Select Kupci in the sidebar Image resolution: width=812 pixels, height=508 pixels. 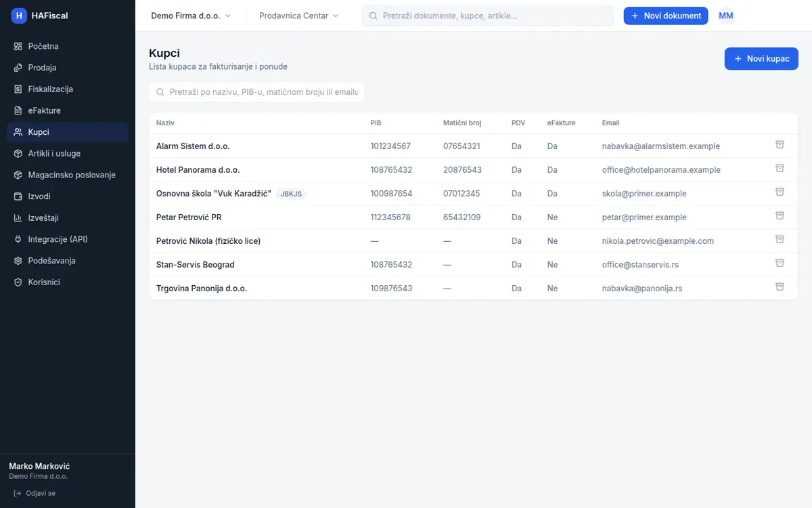point(68,132)
